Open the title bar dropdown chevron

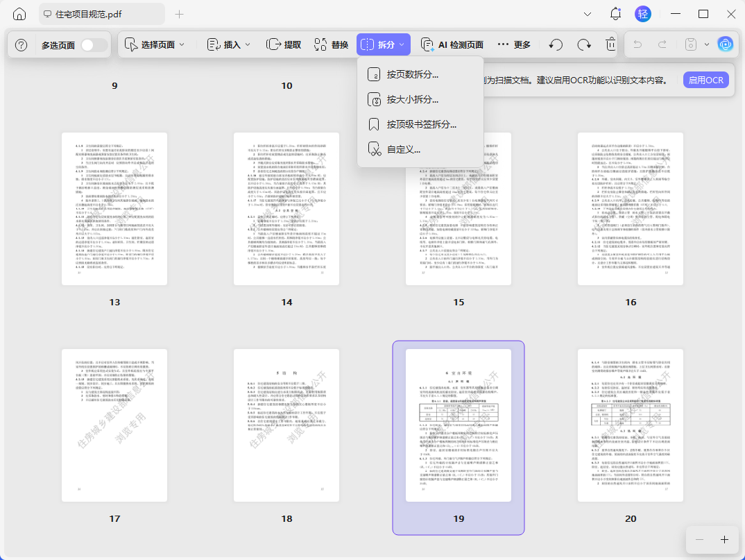(588, 15)
